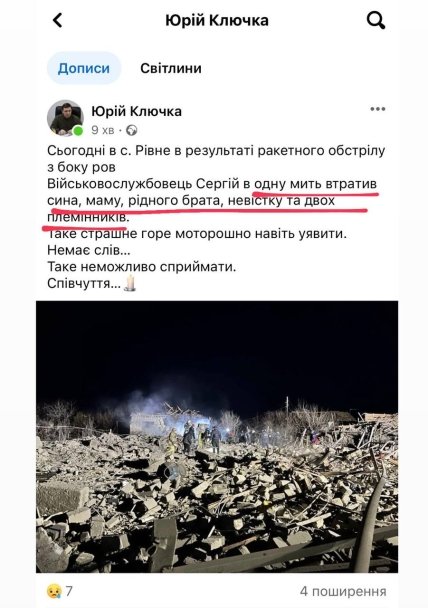The image size is (428, 608).
Task: View the 4 поширення shares list
Action: [x=343, y=591]
